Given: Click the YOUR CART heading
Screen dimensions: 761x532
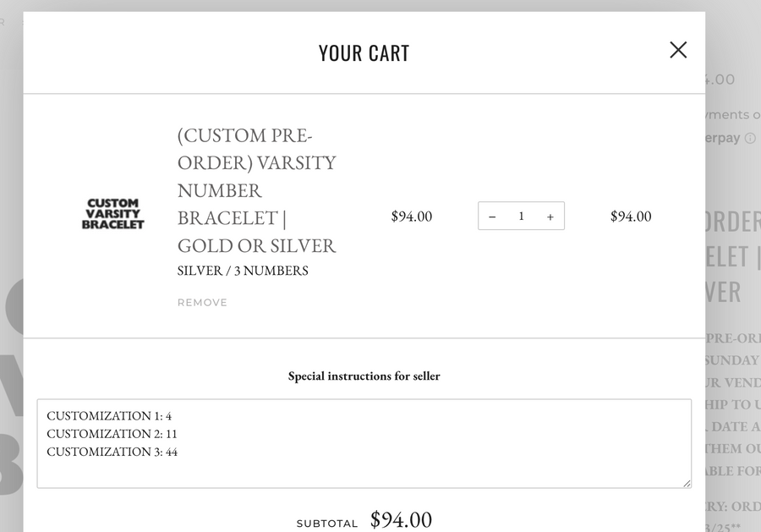Looking at the screenshot, I should point(364,52).
